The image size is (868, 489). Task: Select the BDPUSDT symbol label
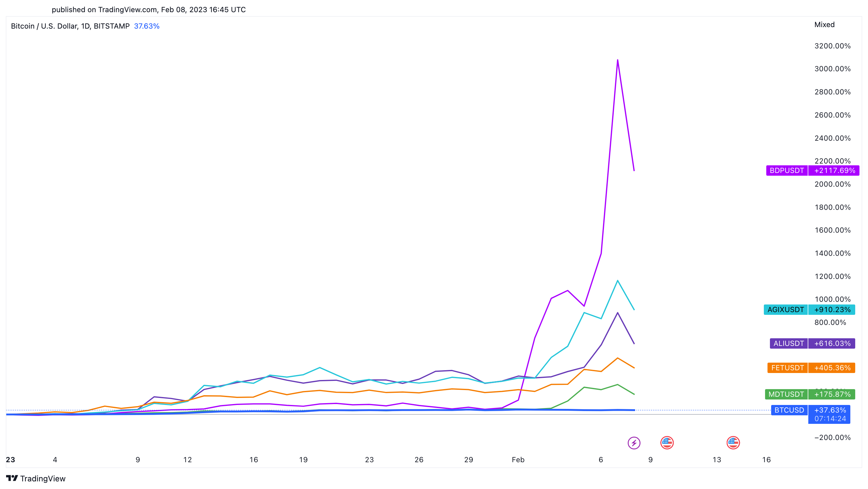(x=786, y=171)
